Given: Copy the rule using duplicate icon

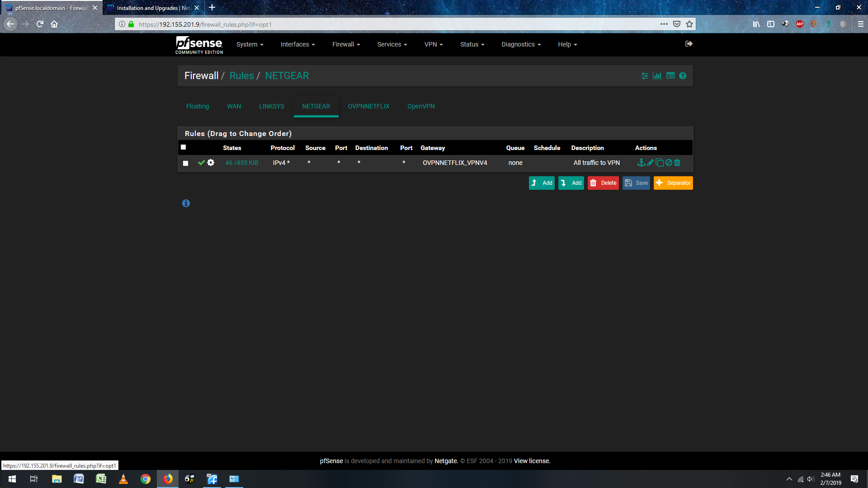Looking at the screenshot, I should click(660, 163).
